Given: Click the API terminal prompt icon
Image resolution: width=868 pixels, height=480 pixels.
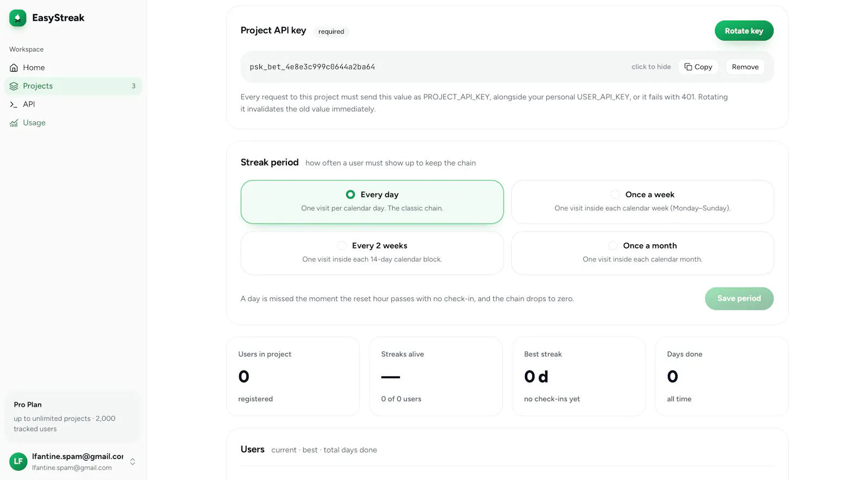Looking at the screenshot, I should 14,104.
